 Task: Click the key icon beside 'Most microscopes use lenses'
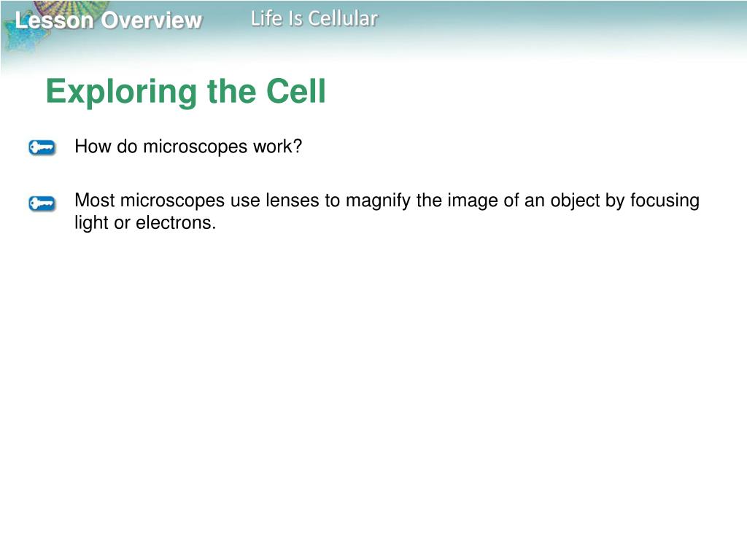(x=42, y=203)
